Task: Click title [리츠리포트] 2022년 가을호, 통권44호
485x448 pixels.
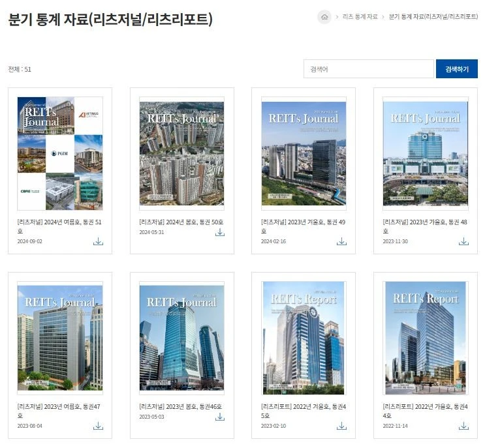Action: tap(426, 411)
